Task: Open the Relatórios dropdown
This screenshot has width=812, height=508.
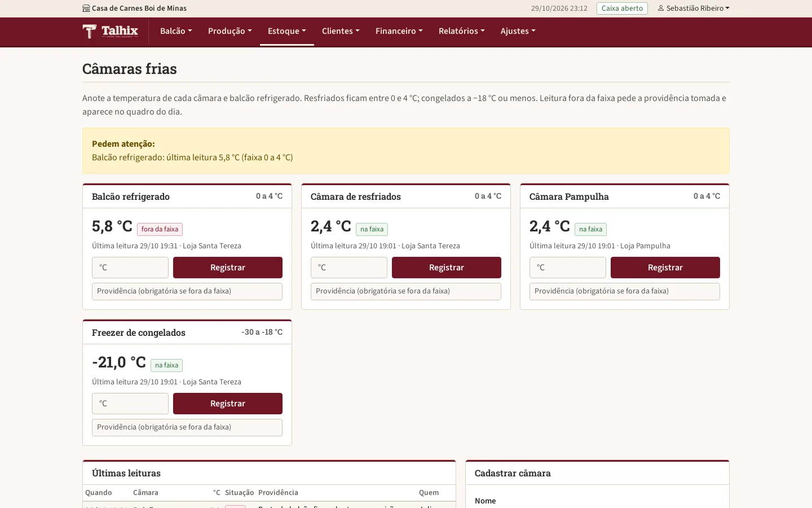Action: pyautogui.click(x=462, y=31)
